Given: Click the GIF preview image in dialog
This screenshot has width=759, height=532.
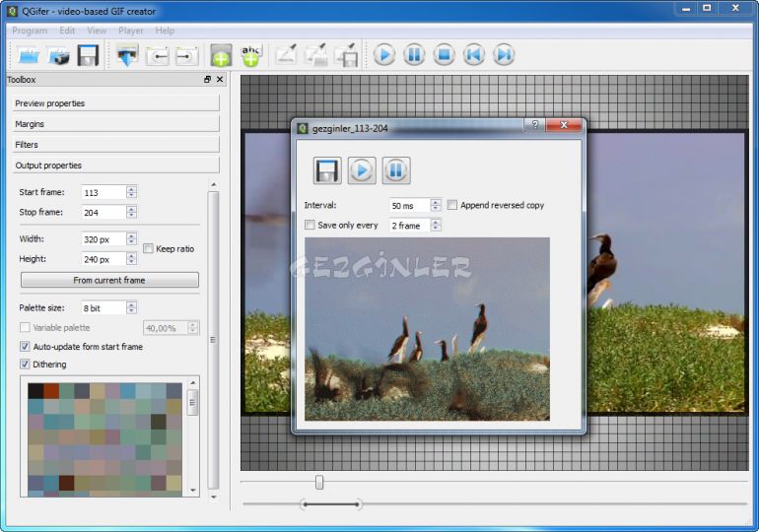Looking at the screenshot, I should click(427, 329).
